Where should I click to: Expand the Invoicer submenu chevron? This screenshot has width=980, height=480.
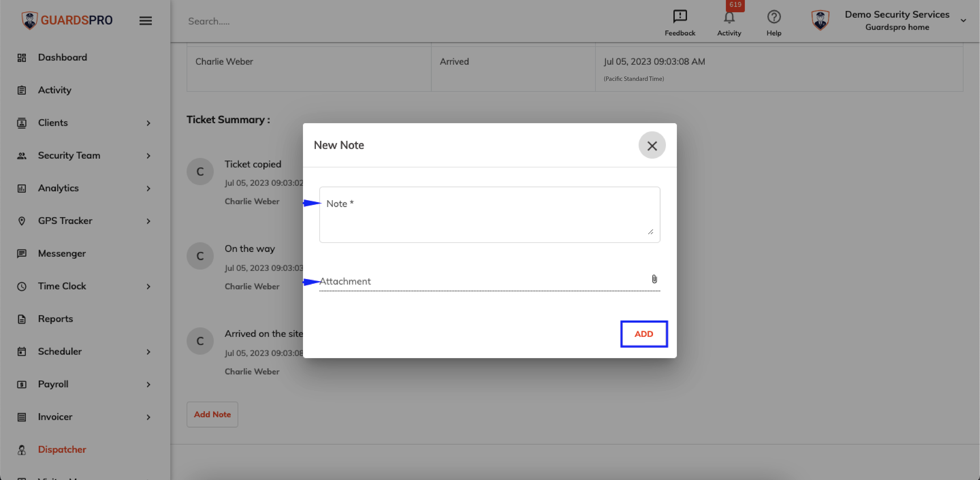pos(148,418)
